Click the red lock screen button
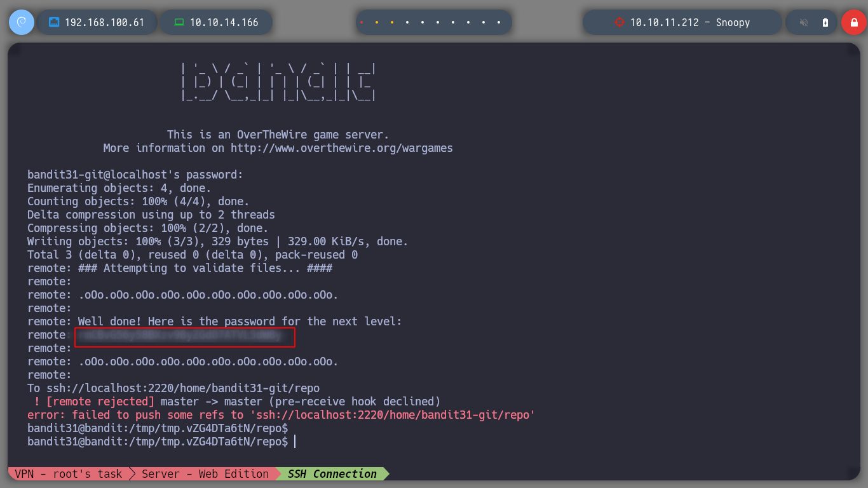 854,22
